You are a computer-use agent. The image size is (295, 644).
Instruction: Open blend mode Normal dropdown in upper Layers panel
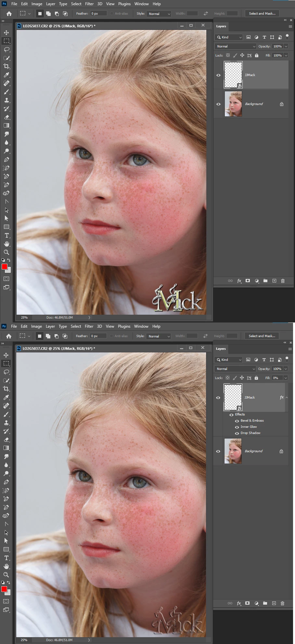(236, 46)
